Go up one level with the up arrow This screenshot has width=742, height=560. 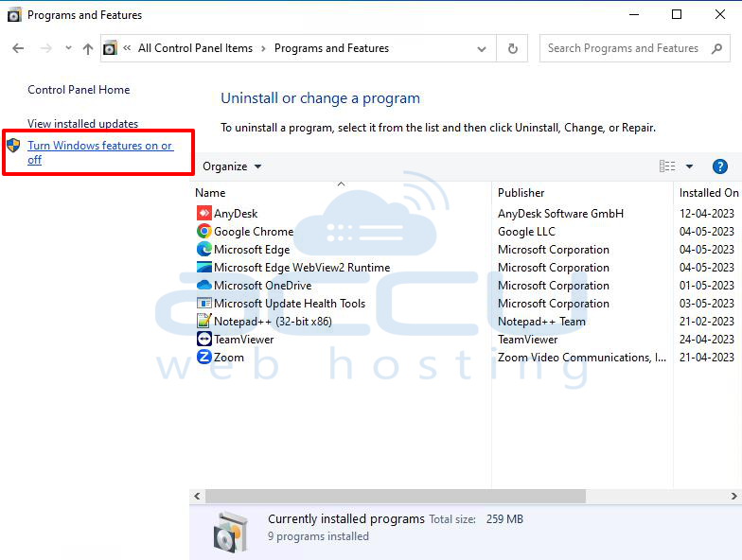click(x=87, y=49)
